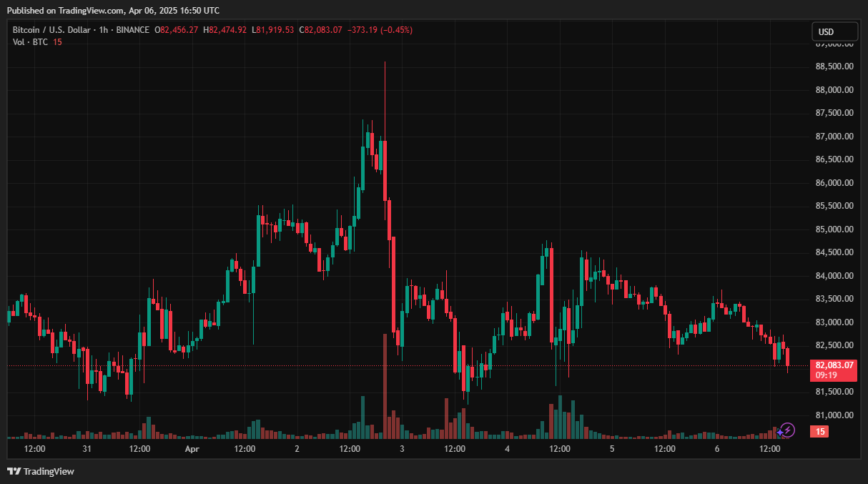Image resolution: width=868 pixels, height=484 pixels.
Task: Click the tallest red volume bar
Action: [x=385, y=386]
